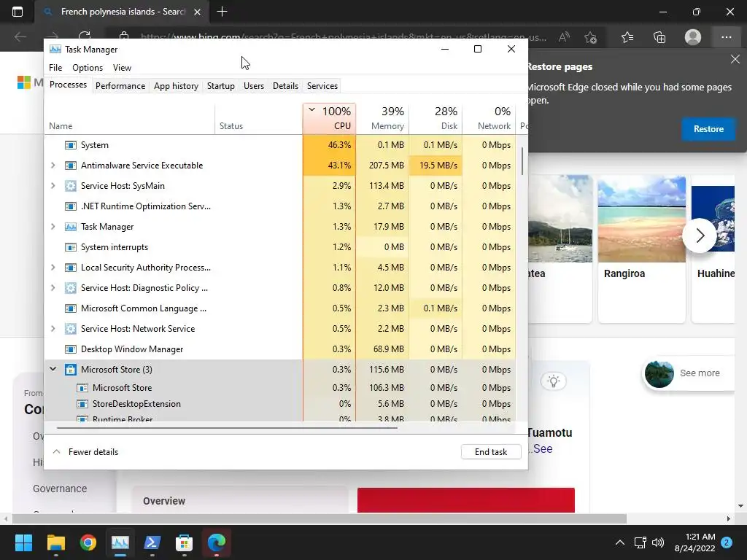The width and height of the screenshot is (747, 560).
Task: Dismiss the Restore pages popup
Action: click(x=735, y=59)
